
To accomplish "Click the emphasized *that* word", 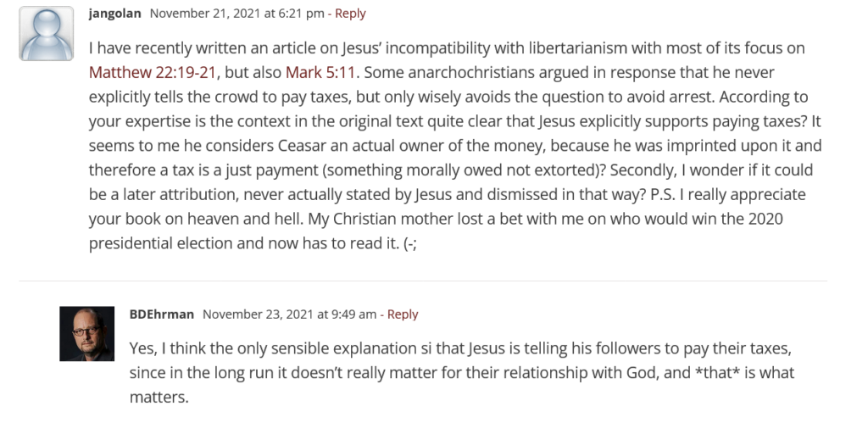I will coord(721,373).
